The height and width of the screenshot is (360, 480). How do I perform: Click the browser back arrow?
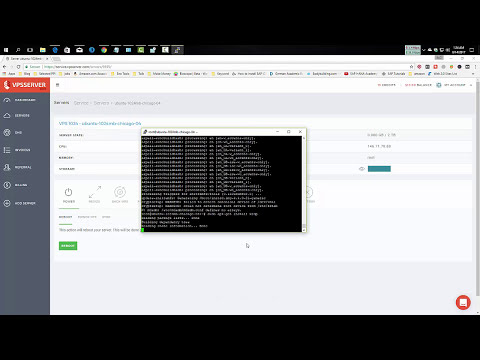click(4, 67)
